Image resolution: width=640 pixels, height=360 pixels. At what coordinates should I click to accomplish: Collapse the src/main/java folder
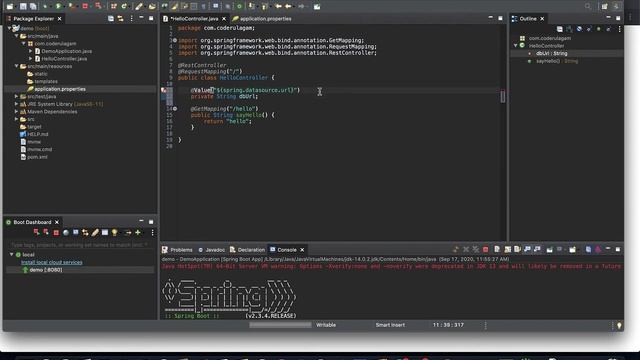16,36
